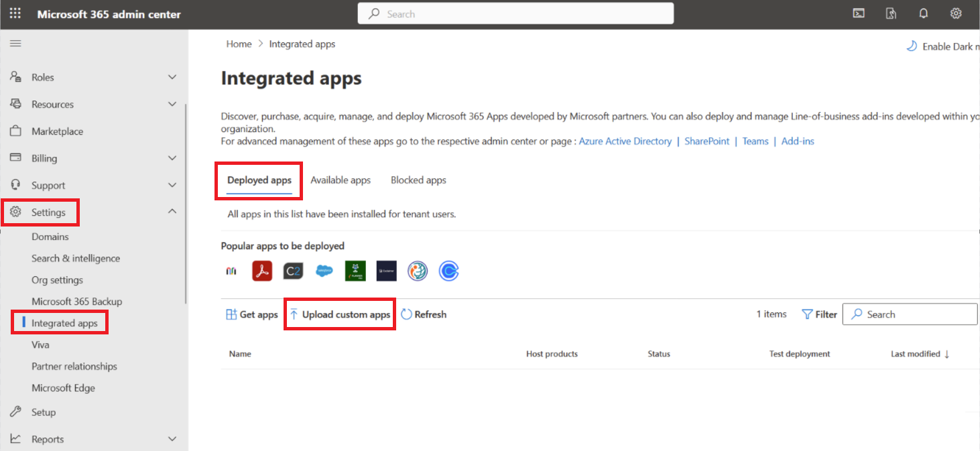Open the app launcher waffle icon
The width and height of the screenshot is (980, 451).
click(15, 14)
